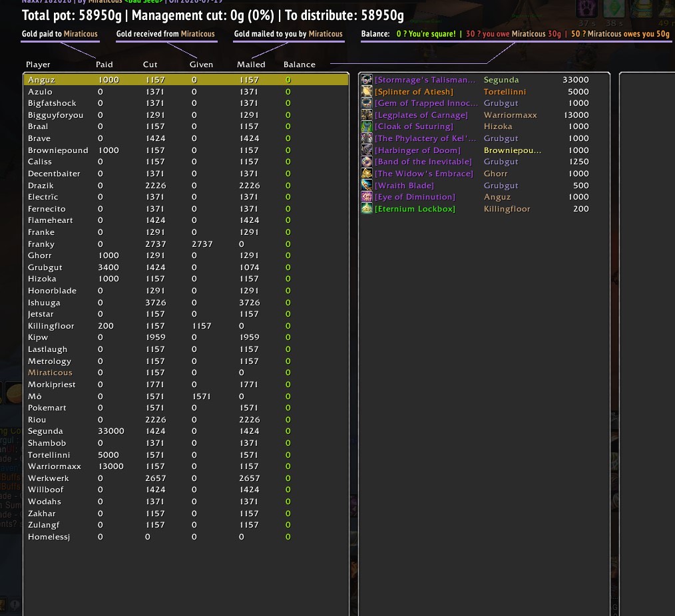Select the Segunda player row
675x616 pixels.
186,431
